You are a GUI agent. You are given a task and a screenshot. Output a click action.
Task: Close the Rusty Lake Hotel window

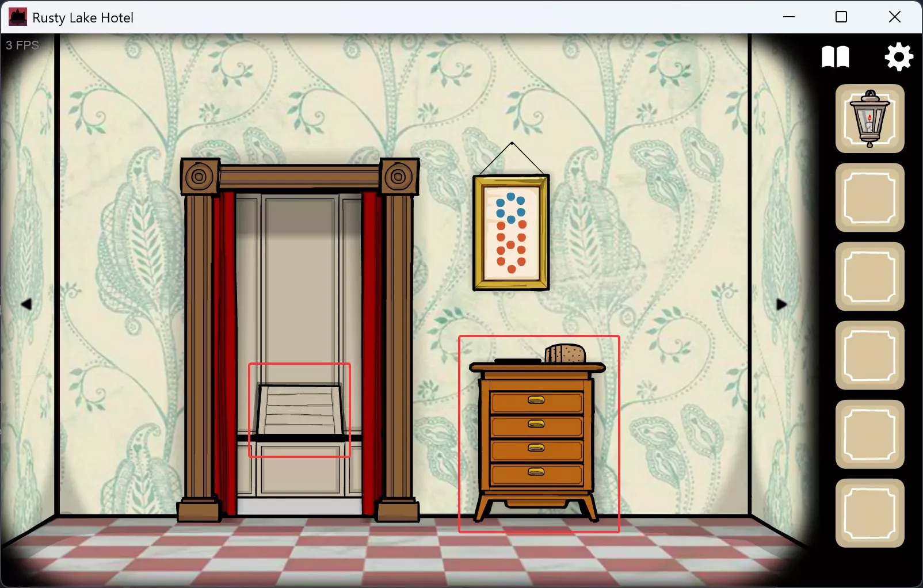(x=894, y=17)
